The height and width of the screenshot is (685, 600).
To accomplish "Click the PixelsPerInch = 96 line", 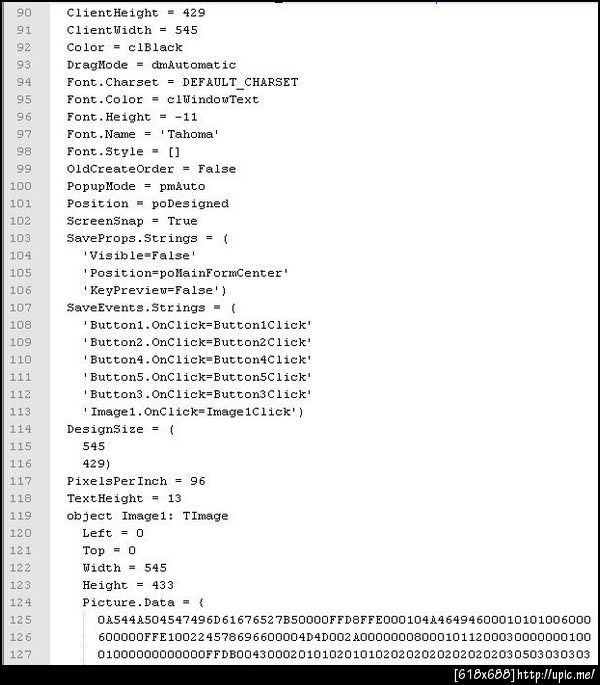I will pyautogui.click(x=136, y=481).
